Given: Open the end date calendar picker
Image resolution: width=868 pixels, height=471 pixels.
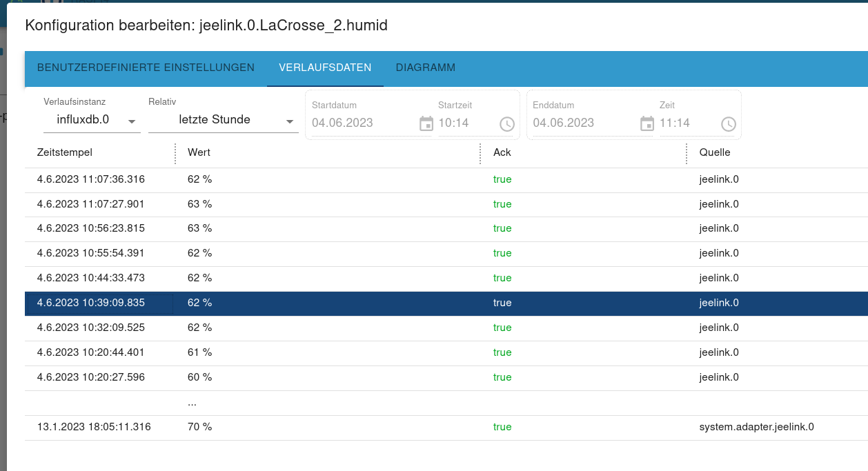Looking at the screenshot, I should tap(647, 123).
